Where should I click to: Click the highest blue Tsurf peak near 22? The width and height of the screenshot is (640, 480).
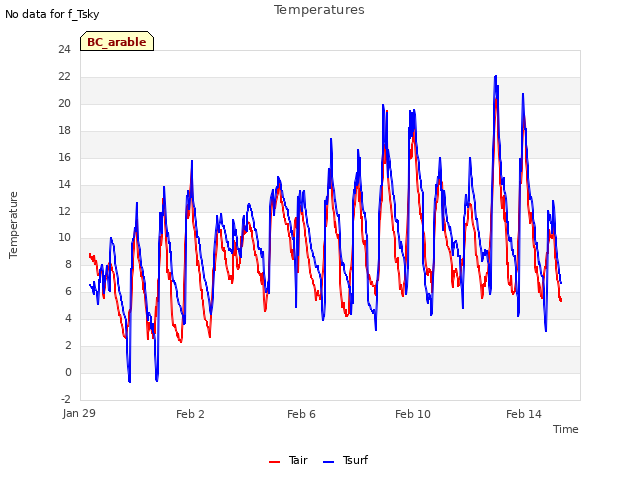point(496,76)
